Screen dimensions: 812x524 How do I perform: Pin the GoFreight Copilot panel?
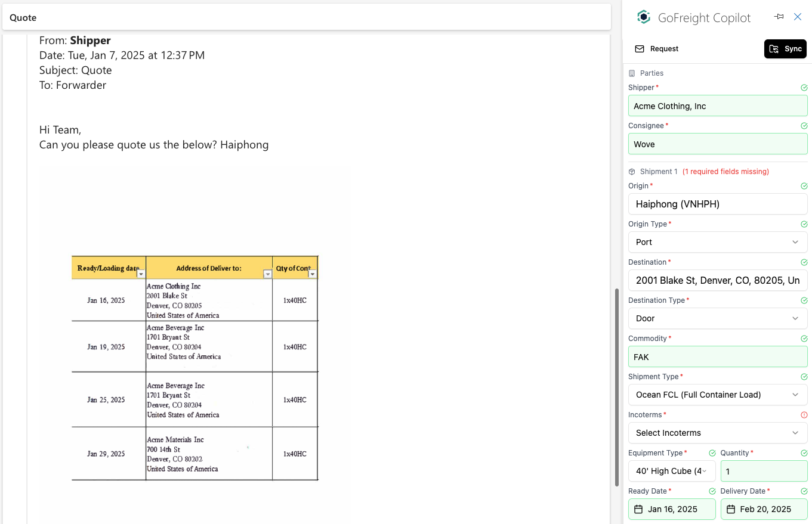[779, 17]
